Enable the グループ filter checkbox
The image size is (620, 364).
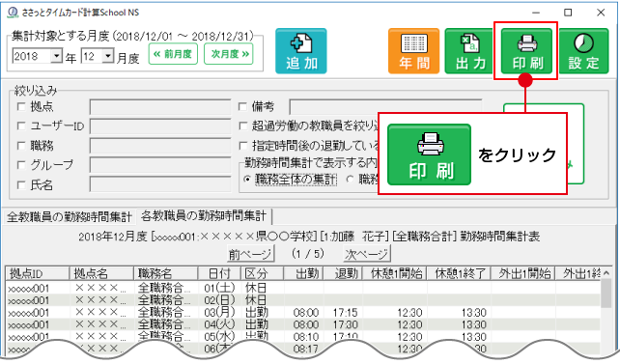[21, 165]
